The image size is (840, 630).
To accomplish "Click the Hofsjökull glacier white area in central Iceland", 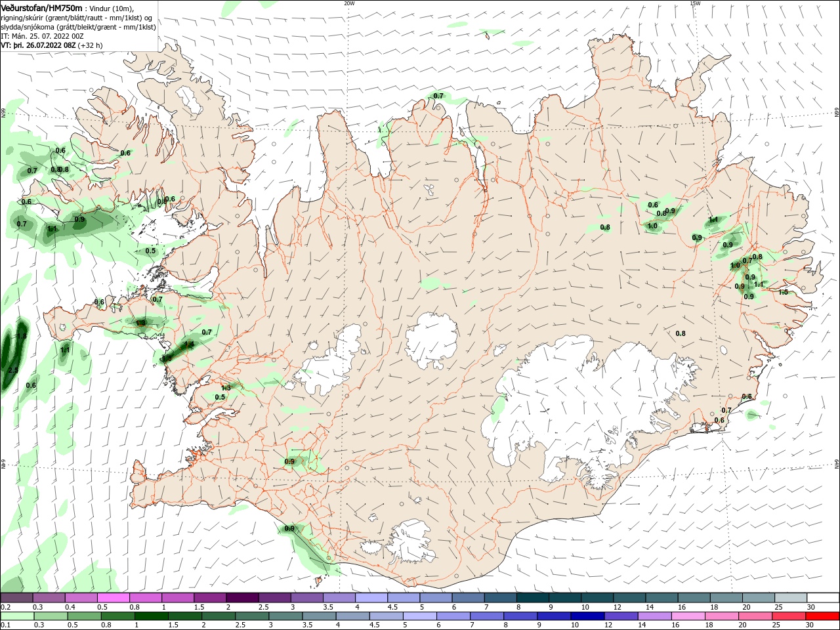I will point(431,341).
